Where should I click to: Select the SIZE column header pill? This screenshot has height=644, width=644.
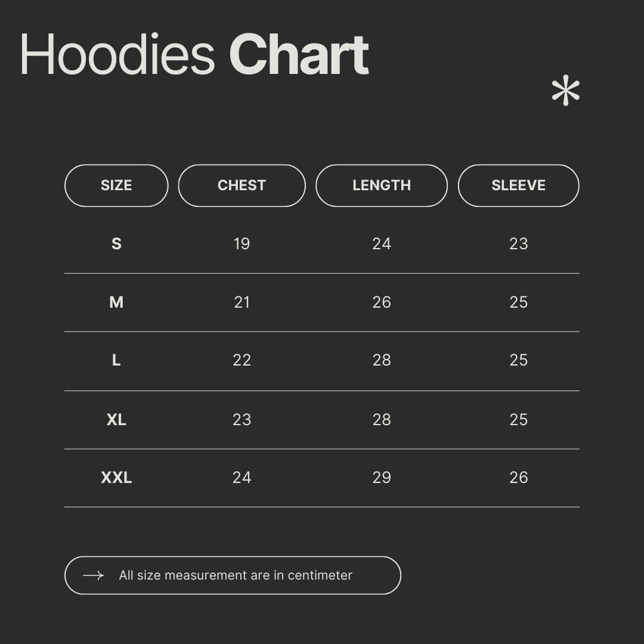116,185
